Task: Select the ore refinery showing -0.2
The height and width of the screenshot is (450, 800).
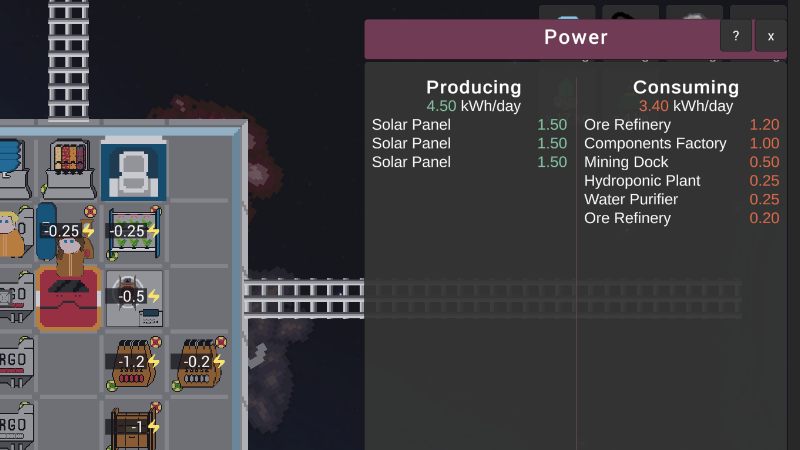Action: tap(199, 363)
